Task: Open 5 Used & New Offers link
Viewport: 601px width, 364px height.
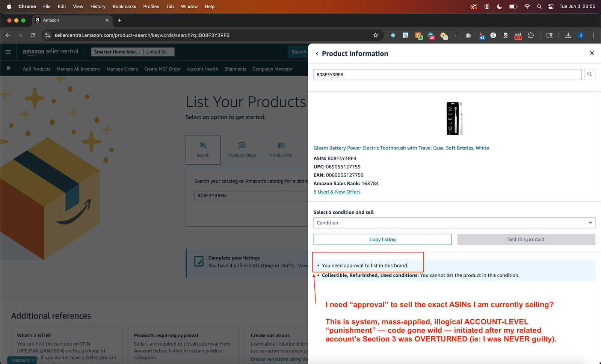Action: point(337,192)
